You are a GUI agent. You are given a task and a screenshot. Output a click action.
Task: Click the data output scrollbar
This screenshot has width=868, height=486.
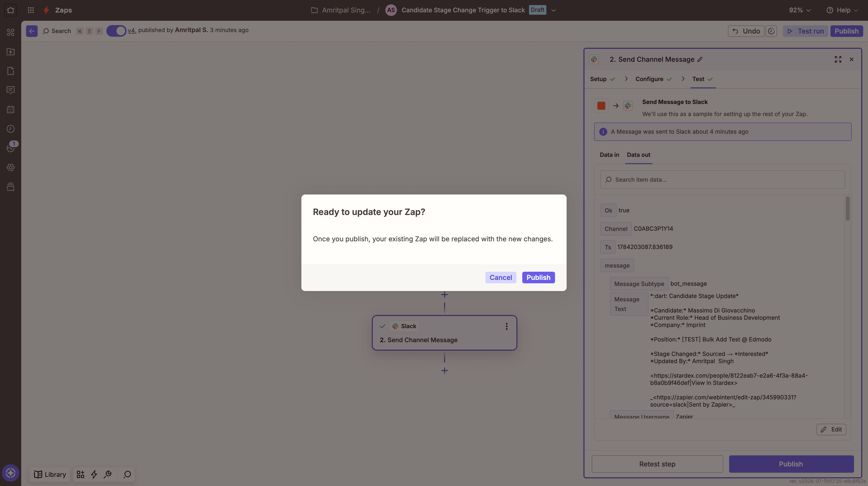tap(848, 209)
